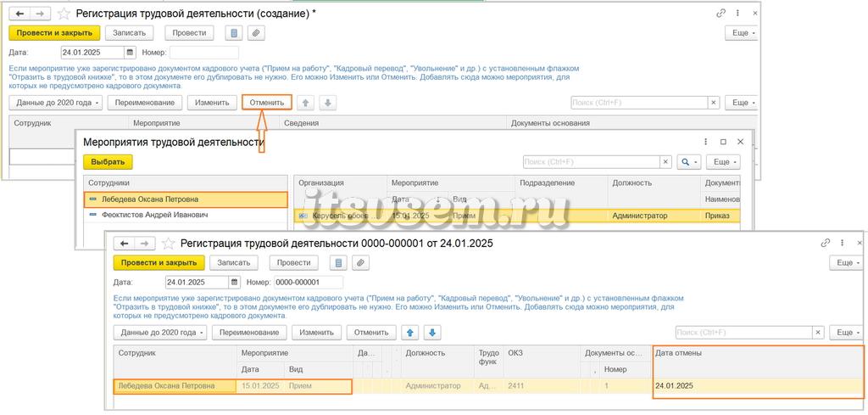Select Лебедева Оксана Петровна in Сотрудники list
Screen dimensions: 868x415
pos(186,199)
